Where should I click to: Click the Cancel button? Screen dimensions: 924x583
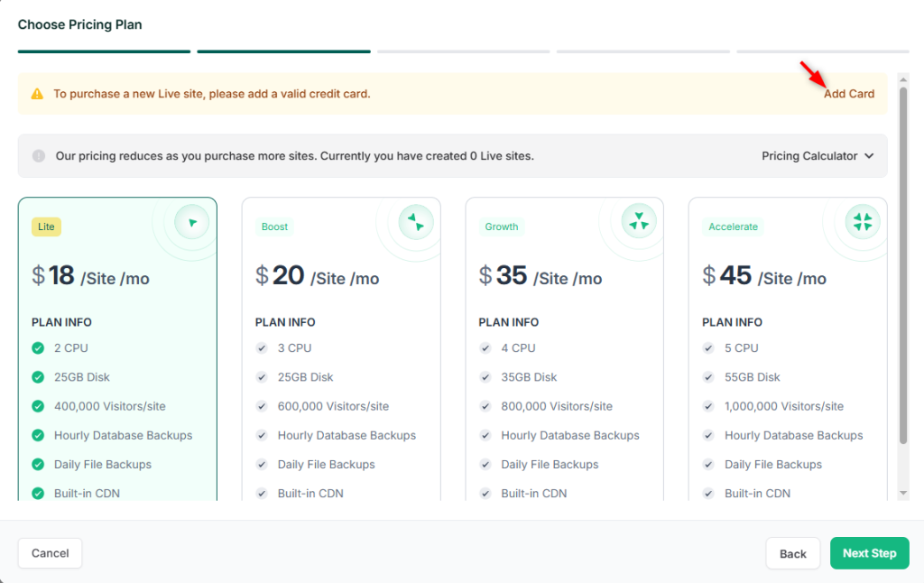click(x=51, y=553)
